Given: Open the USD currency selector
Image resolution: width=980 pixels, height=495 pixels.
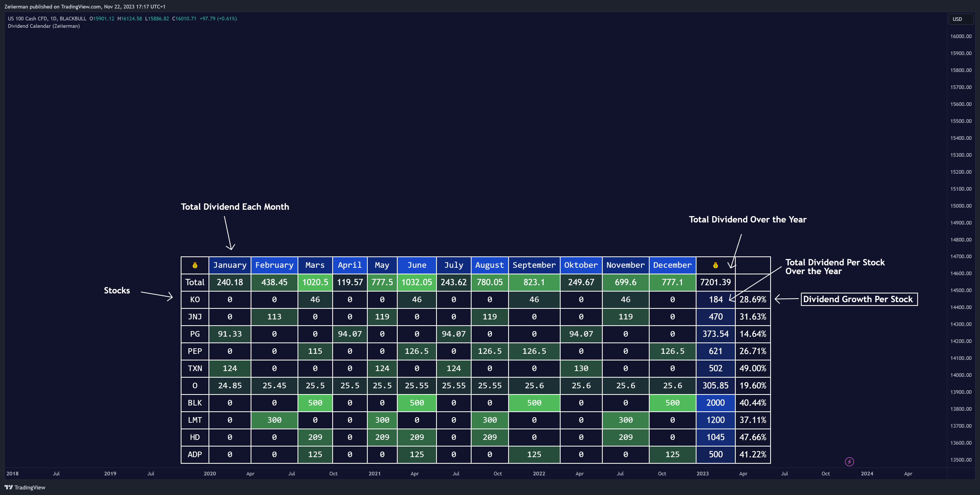Looking at the screenshot, I should point(961,19).
